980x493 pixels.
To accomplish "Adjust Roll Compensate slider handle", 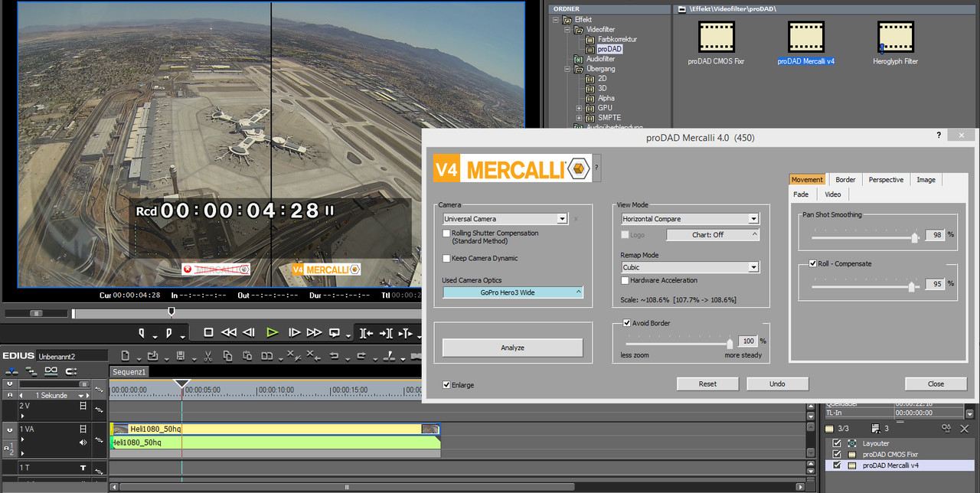I will click(x=911, y=286).
